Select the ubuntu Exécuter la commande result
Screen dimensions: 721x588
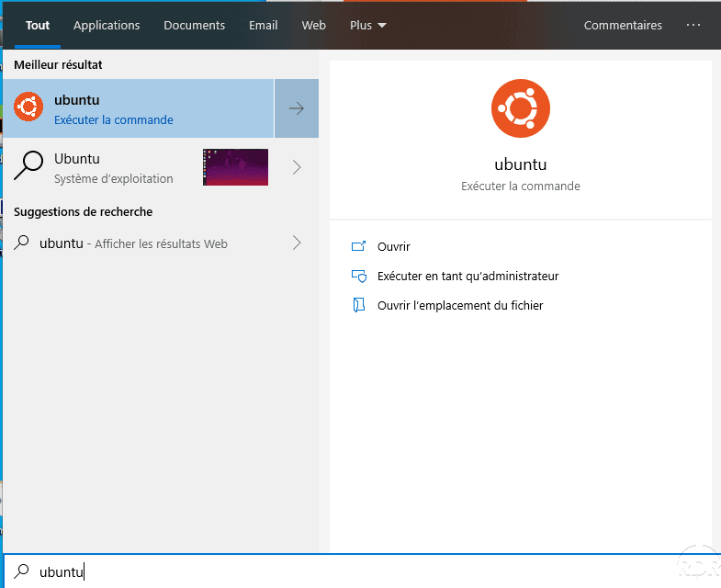pyautogui.click(x=139, y=108)
